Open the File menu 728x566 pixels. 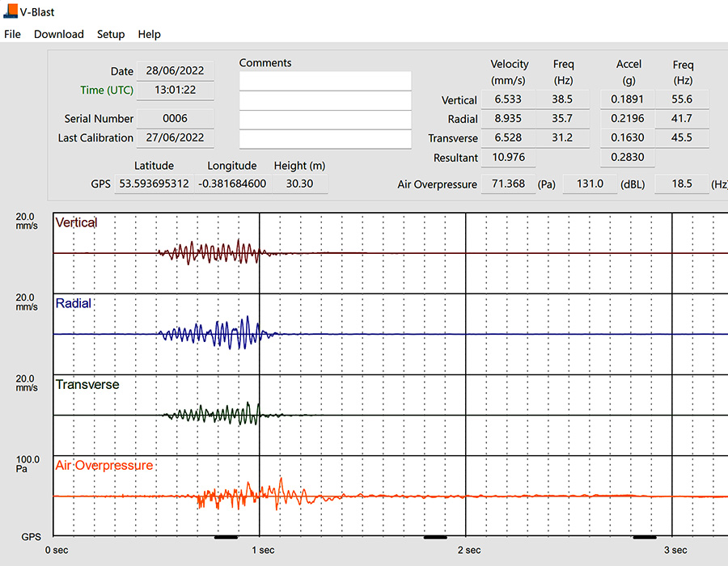(x=12, y=34)
